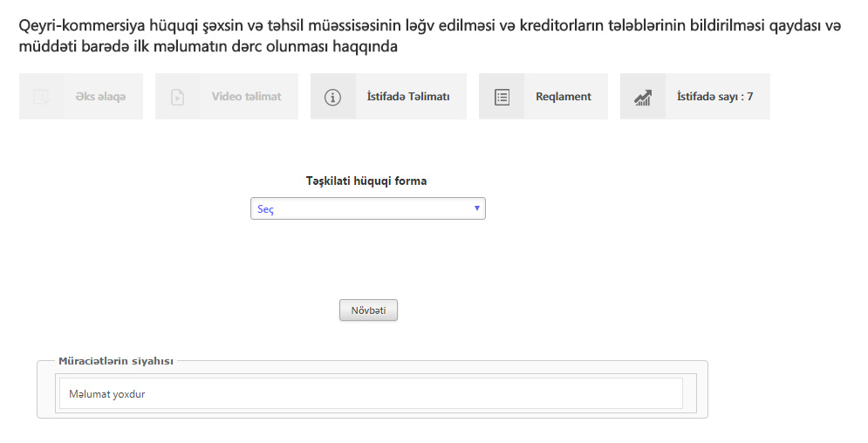Open the İstifadə Təlimatı usage guide
868x443 pixels.
(408, 96)
